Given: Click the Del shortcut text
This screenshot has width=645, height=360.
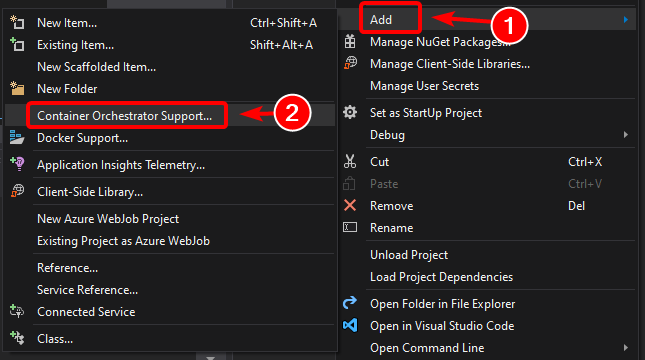Looking at the screenshot, I should (x=576, y=206).
